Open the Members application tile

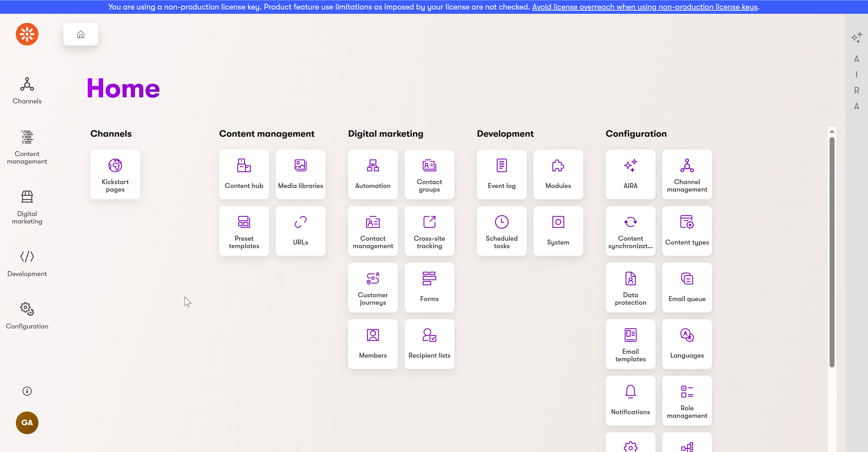tap(373, 344)
